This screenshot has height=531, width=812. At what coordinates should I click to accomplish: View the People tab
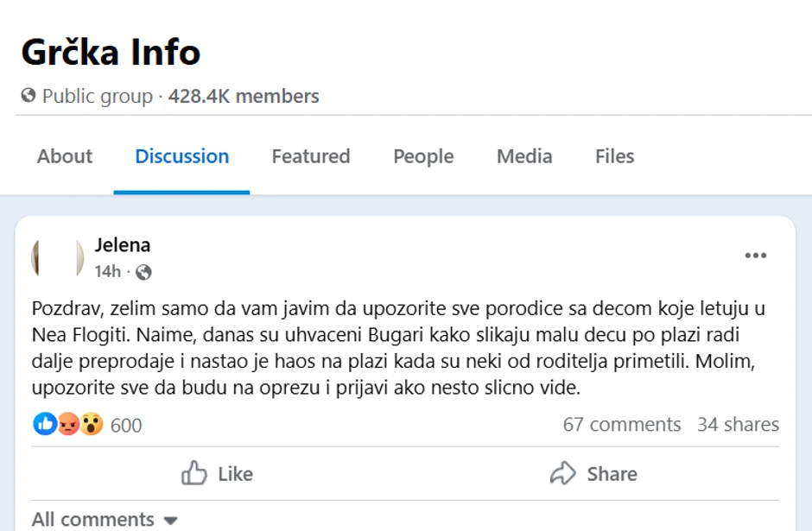[422, 156]
